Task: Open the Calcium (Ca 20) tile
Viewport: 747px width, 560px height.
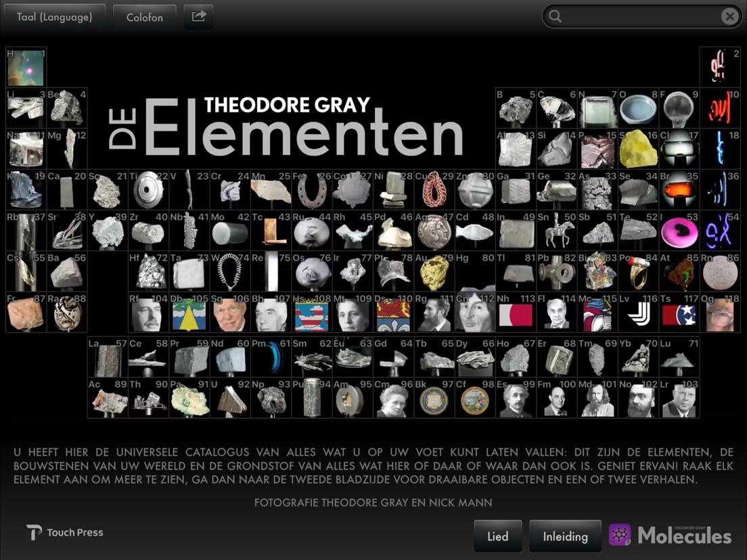Action: tap(67, 190)
